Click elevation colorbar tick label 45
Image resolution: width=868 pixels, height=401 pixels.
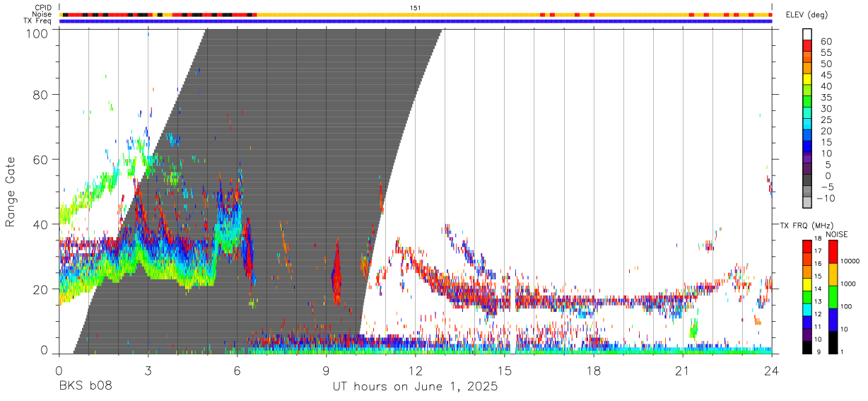[825, 75]
